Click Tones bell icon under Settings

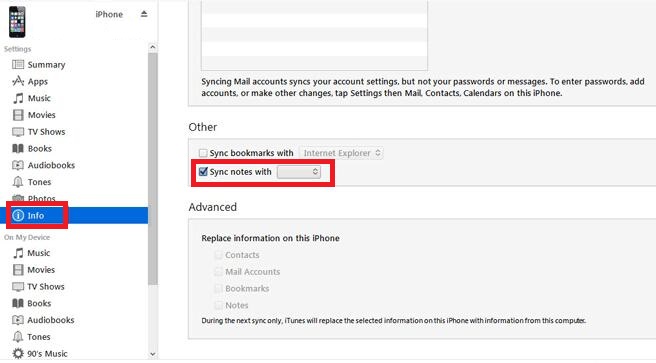click(x=18, y=182)
